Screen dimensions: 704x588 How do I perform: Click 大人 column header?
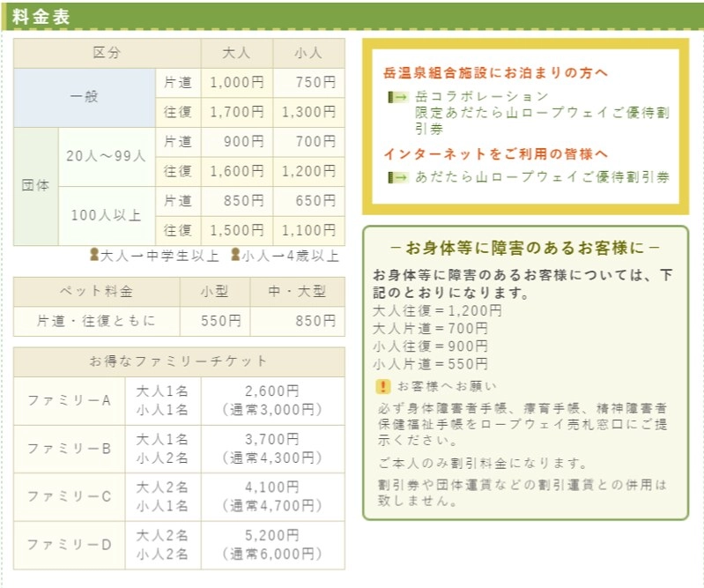237,53
